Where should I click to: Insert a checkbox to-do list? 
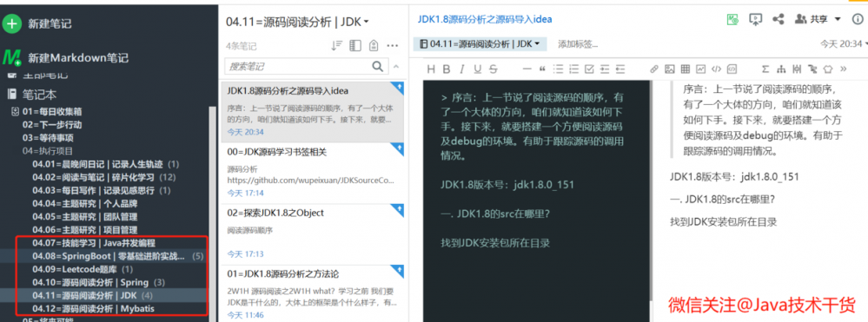589,69
